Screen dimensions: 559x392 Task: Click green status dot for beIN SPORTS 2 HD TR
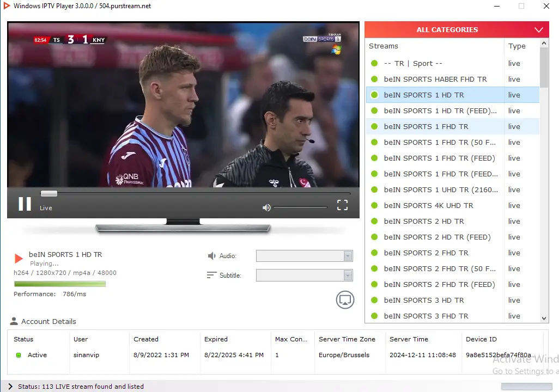coord(374,221)
